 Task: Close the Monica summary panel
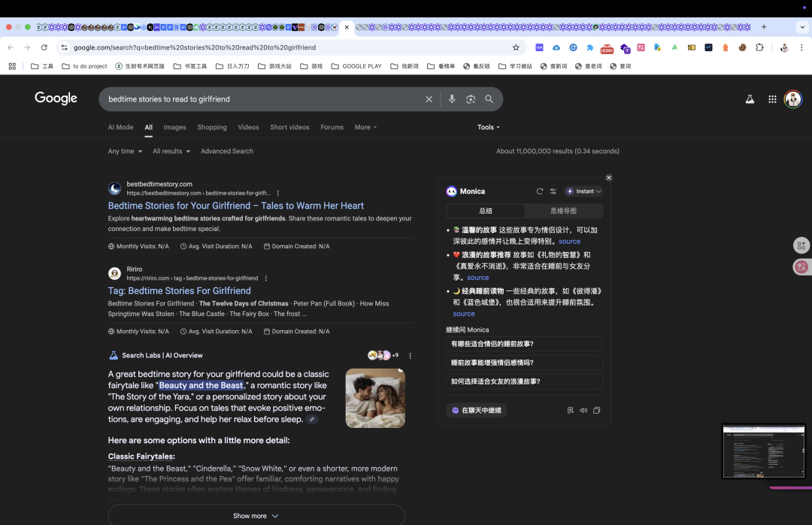click(x=609, y=178)
